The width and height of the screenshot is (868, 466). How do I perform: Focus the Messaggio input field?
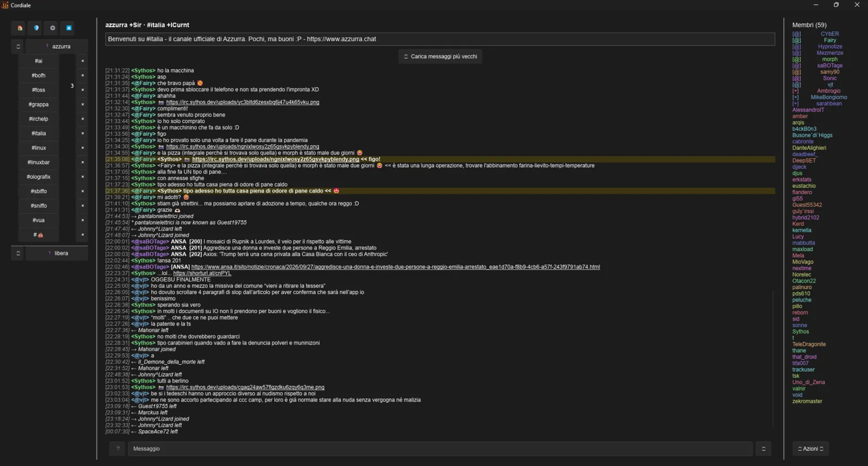click(x=440, y=449)
